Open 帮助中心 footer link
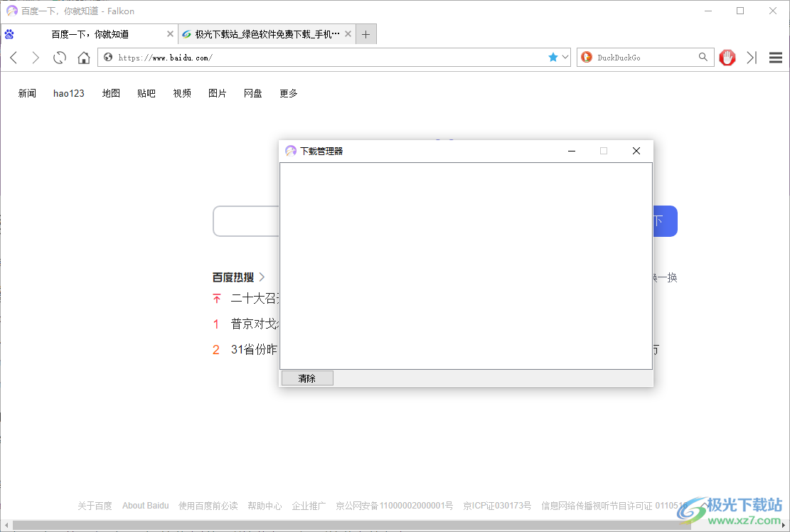The image size is (790, 532). [265, 506]
